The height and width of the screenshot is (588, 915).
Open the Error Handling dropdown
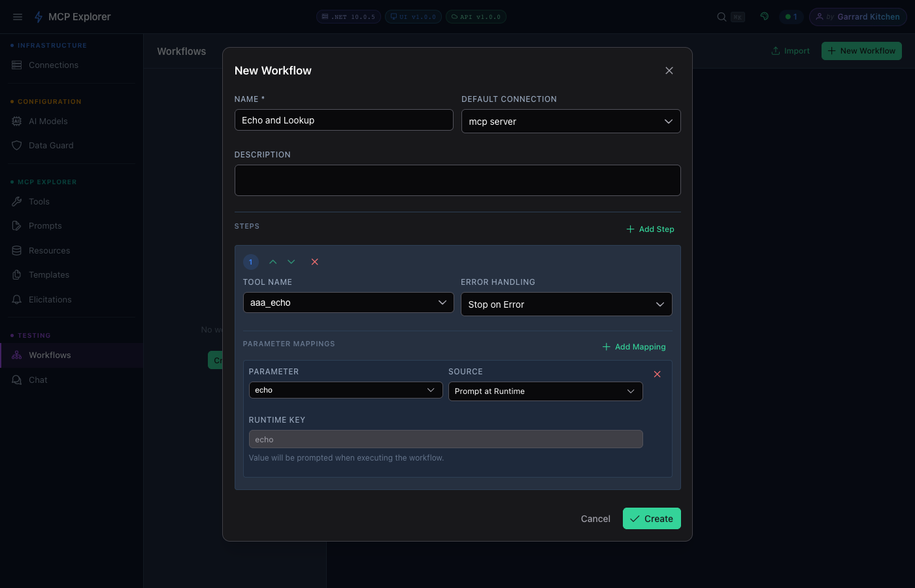coord(566,304)
